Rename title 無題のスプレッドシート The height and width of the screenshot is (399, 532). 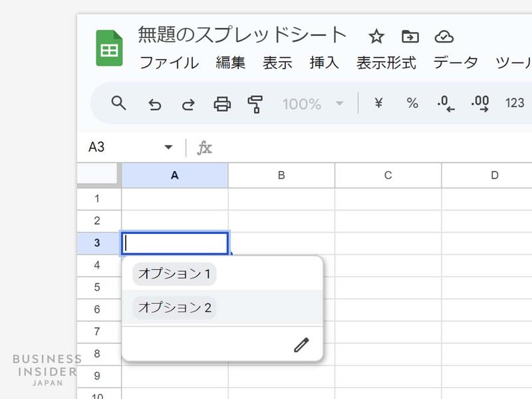point(242,35)
